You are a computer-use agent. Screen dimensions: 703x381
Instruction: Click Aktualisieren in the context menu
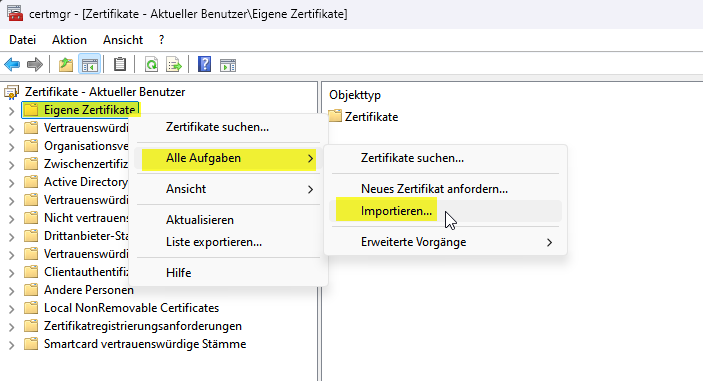(x=200, y=220)
